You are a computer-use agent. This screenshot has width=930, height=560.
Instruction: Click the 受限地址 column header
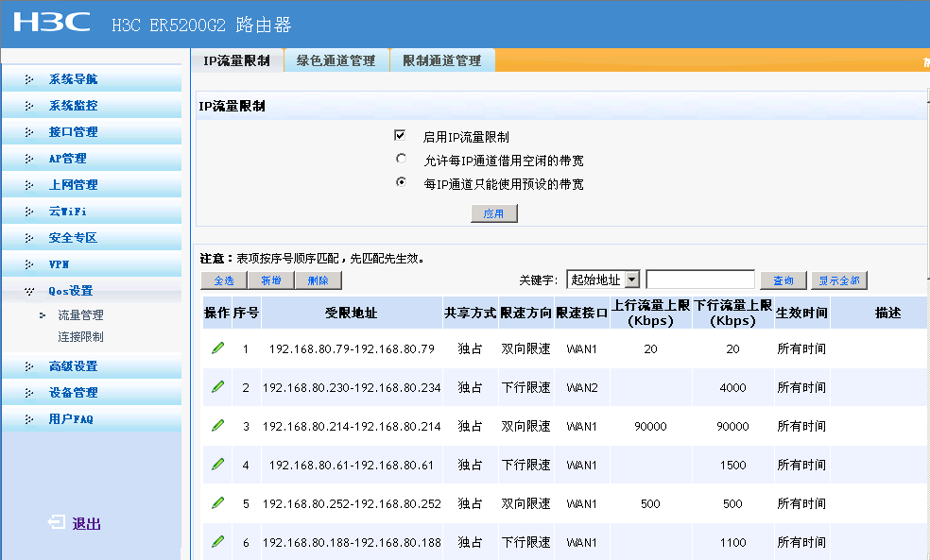click(352, 313)
